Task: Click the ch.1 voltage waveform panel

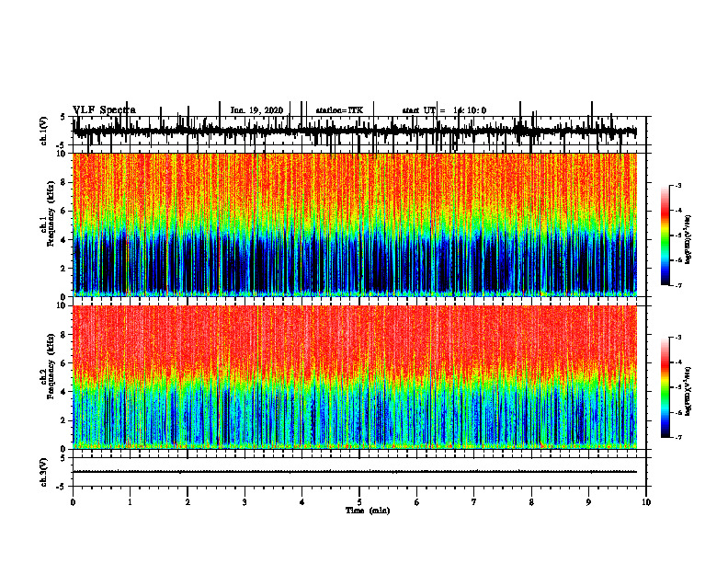Action: [x=359, y=131]
